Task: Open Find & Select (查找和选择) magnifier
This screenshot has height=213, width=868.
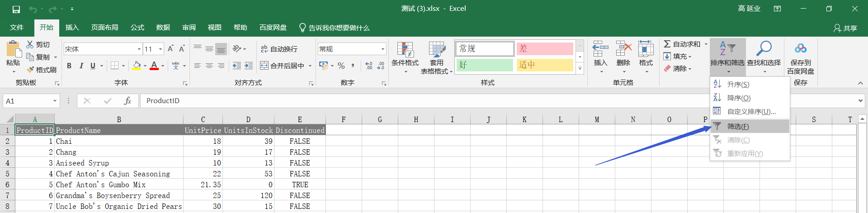Action: tap(764, 49)
